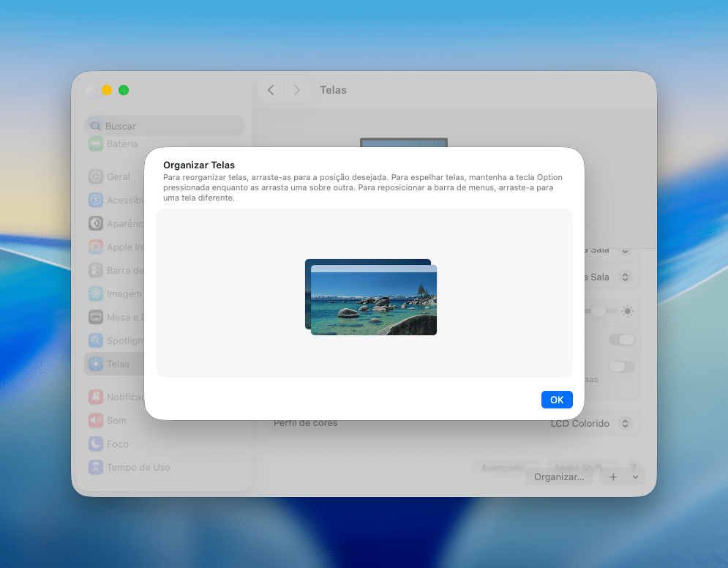This screenshot has width=728, height=568.
Task: Click the Foco moon icon
Action: [x=96, y=444]
